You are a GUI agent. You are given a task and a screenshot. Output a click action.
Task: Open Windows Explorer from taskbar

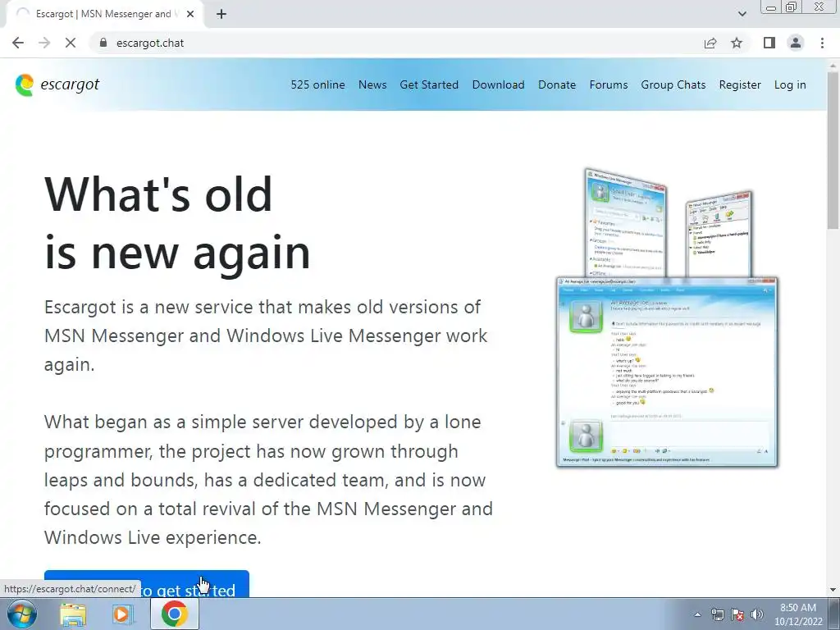(x=73, y=614)
